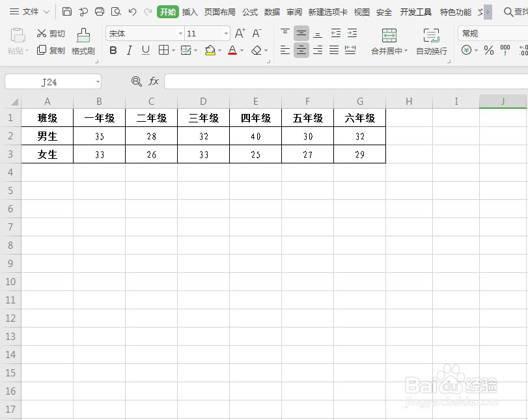Click the Borders grid icon
The height and width of the screenshot is (420, 528).
click(x=163, y=50)
